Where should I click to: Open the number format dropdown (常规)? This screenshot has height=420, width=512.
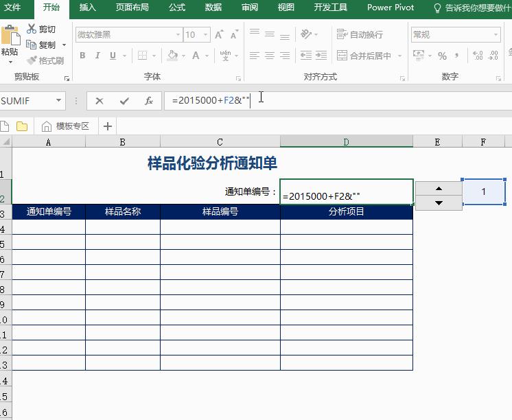(496, 34)
